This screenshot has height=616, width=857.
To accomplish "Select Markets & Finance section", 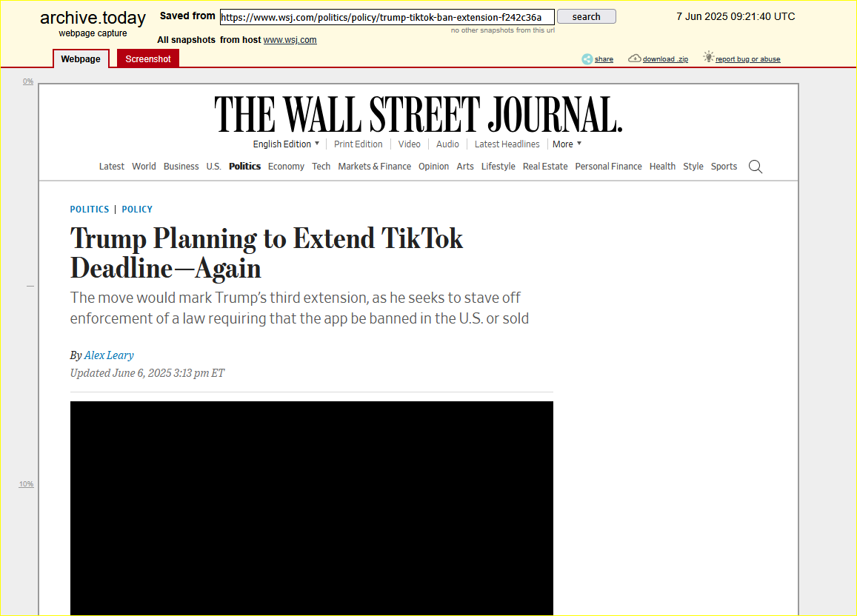I will tap(374, 167).
